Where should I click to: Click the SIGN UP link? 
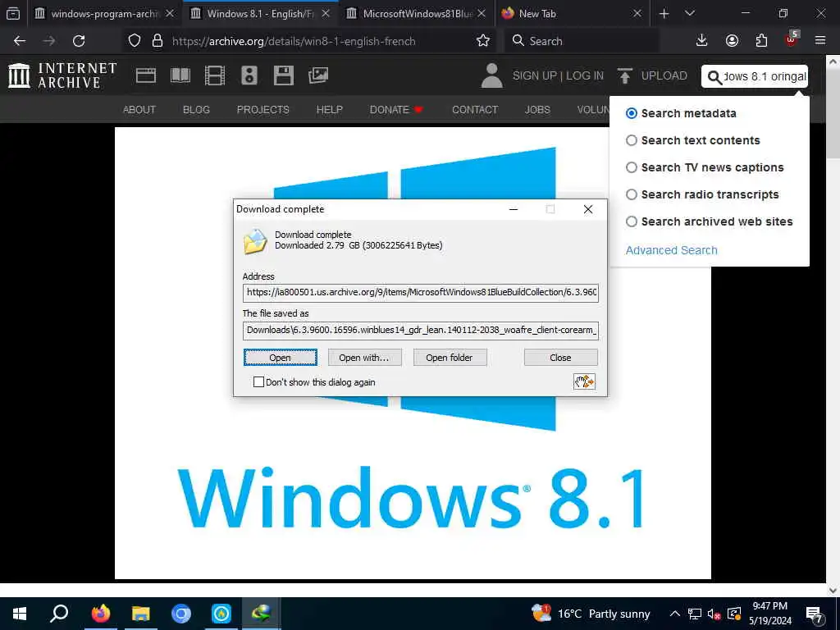tap(535, 75)
